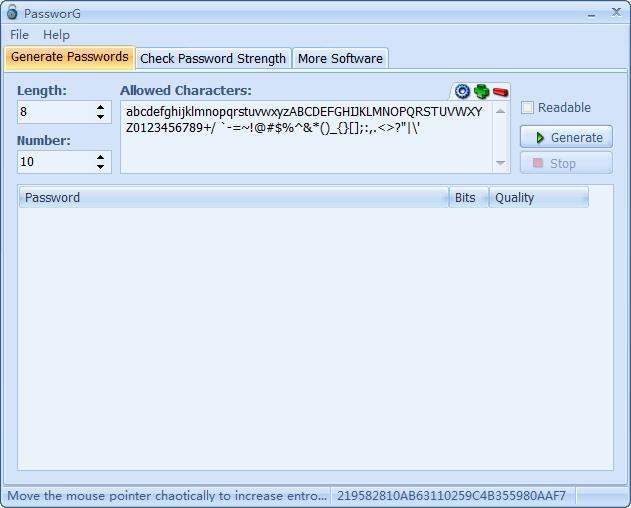Open the Help menu
Image resolution: width=631 pixels, height=508 pixels.
pos(56,35)
